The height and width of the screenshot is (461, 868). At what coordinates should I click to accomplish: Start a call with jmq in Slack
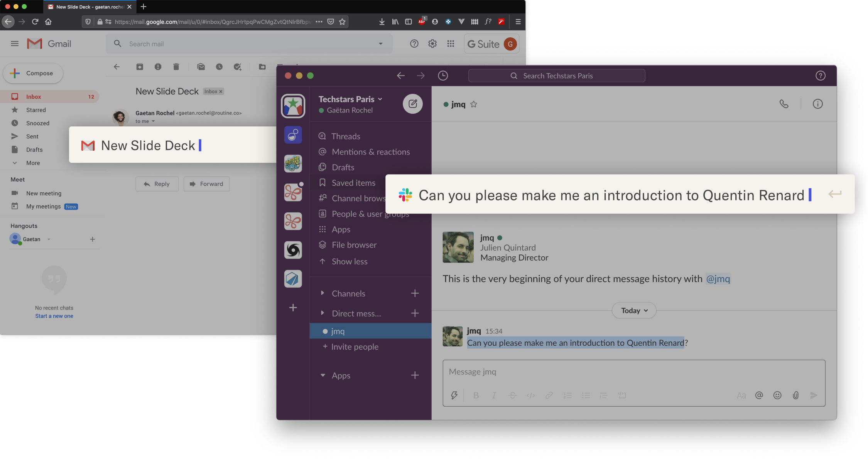point(784,104)
